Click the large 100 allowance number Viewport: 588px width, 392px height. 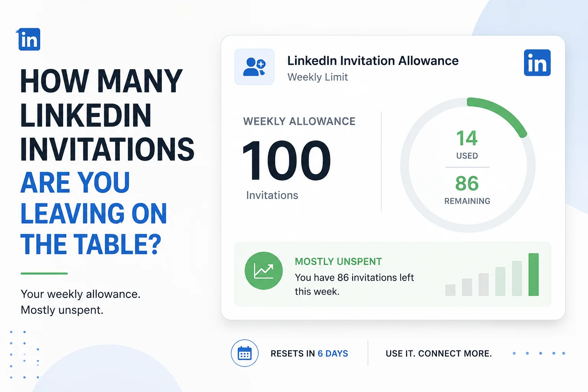tap(286, 160)
